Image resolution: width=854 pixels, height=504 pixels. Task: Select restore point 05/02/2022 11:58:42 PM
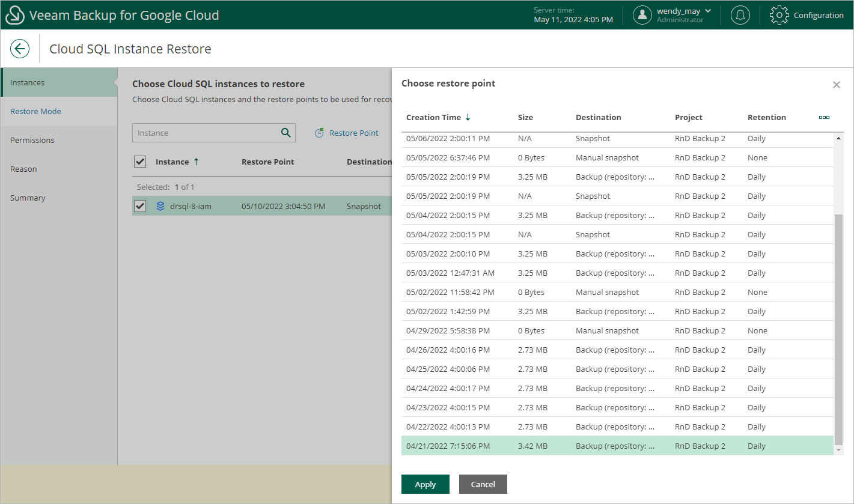point(617,292)
